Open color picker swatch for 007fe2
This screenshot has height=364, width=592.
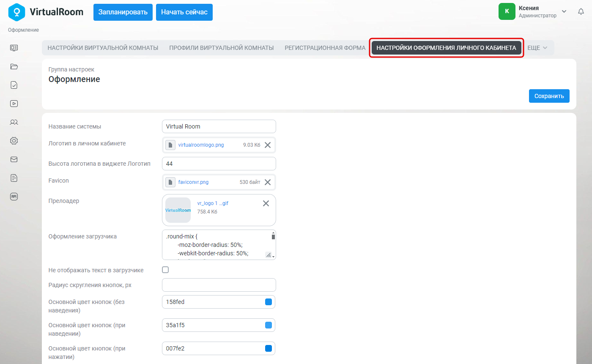[268, 348]
